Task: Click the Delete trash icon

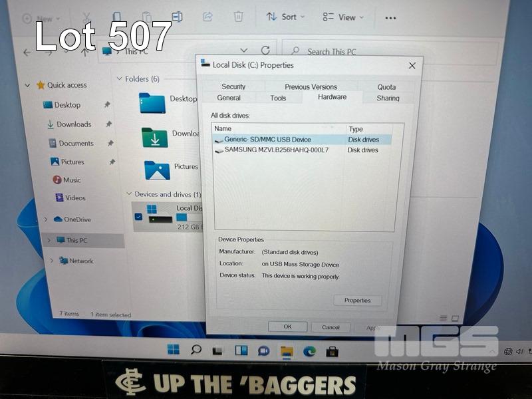Action: coord(238,17)
